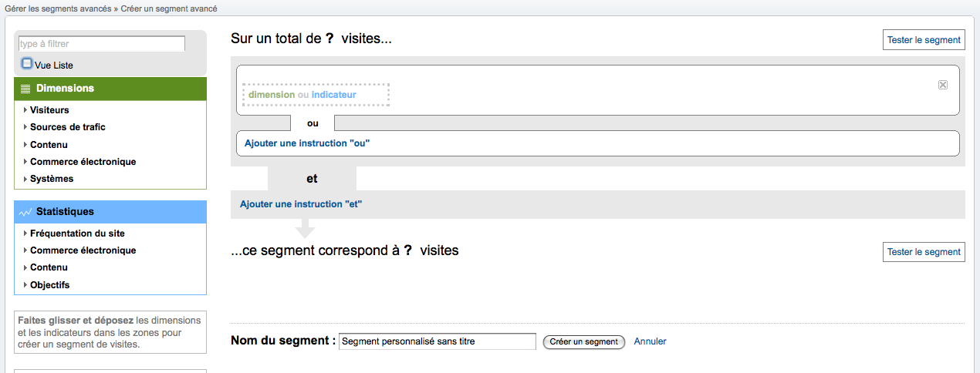Click the top Tester le segment button
The image size is (980, 373).
924,40
